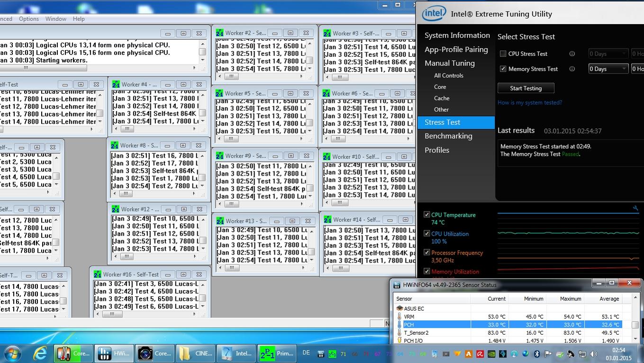Click the Maximum column header in HWiNFO

(x=565, y=299)
